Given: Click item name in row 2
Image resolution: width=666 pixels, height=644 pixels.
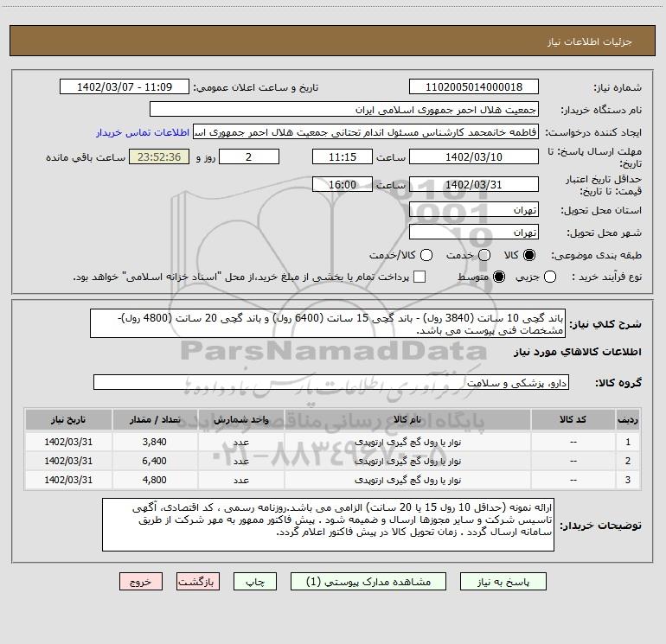Looking at the screenshot, I should coord(407,461).
